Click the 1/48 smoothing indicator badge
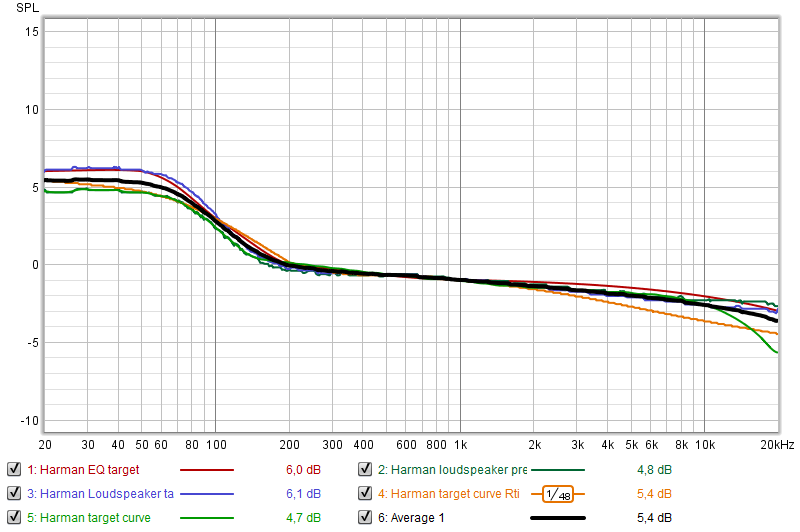The image size is (800, 532). (558, 494)
